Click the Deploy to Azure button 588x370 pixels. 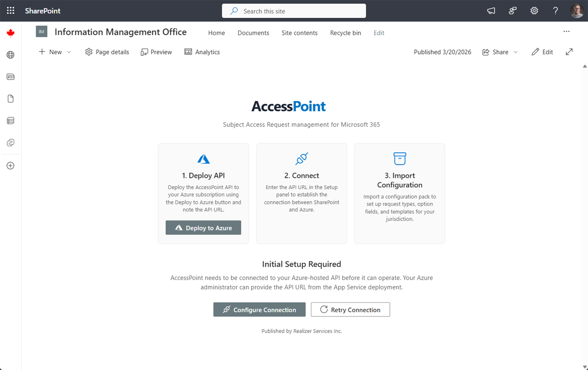pos(203,228)
